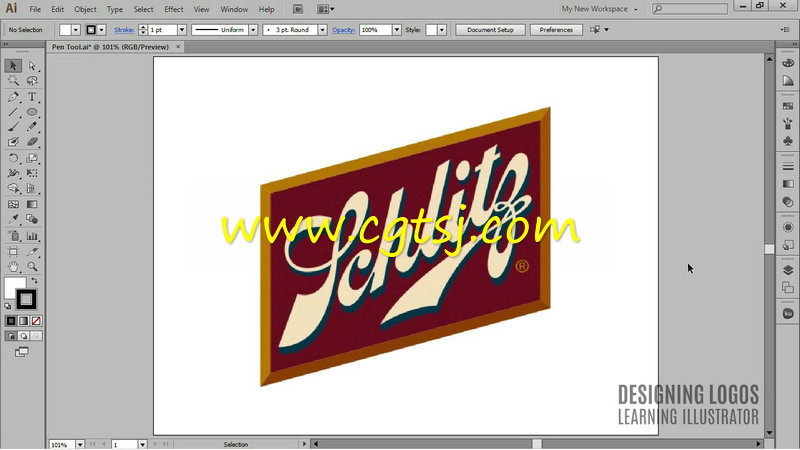Screen dimensions: 800x450
Task: Open the File menu
Action: pos(35,9)
